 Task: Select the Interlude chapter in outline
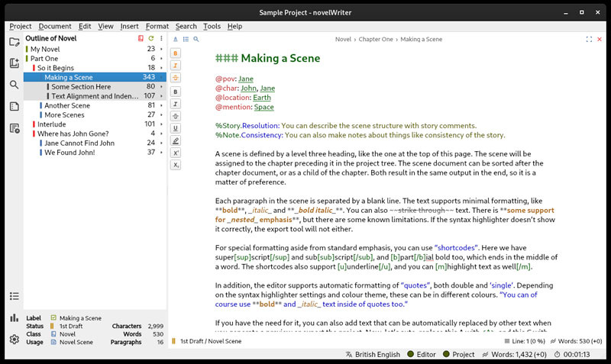tap(95, 124)
